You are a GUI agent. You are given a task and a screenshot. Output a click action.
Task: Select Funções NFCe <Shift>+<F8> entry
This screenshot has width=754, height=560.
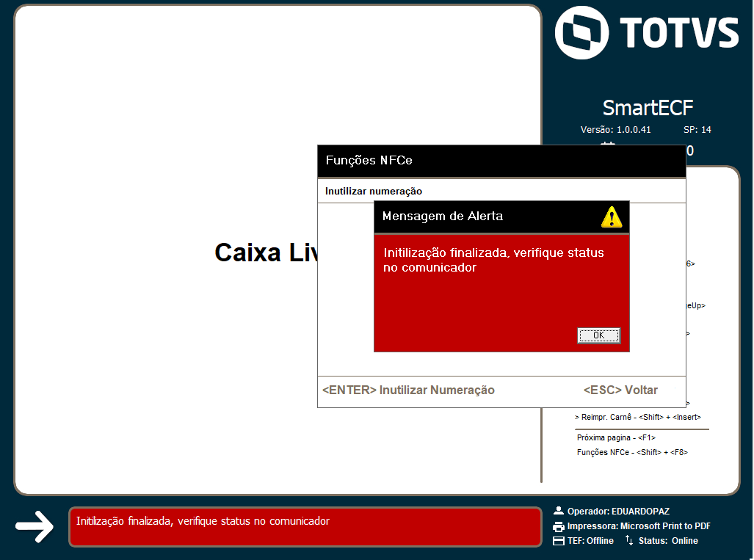(x=632, y=452)
